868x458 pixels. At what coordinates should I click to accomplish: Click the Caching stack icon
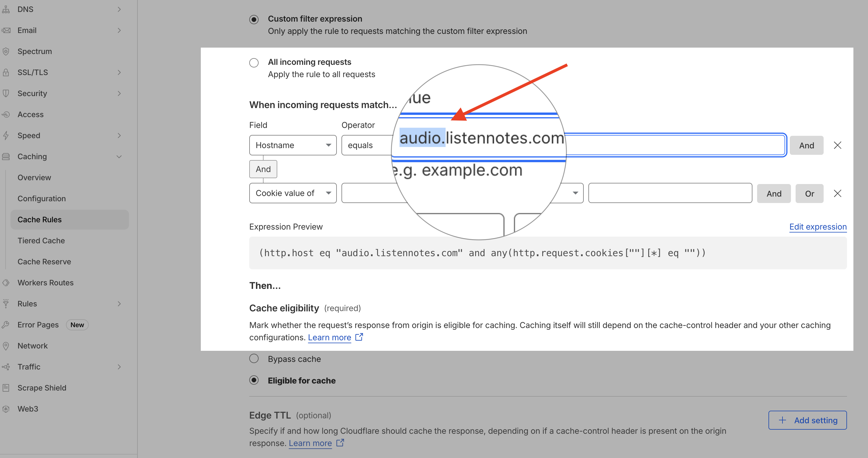6,156
